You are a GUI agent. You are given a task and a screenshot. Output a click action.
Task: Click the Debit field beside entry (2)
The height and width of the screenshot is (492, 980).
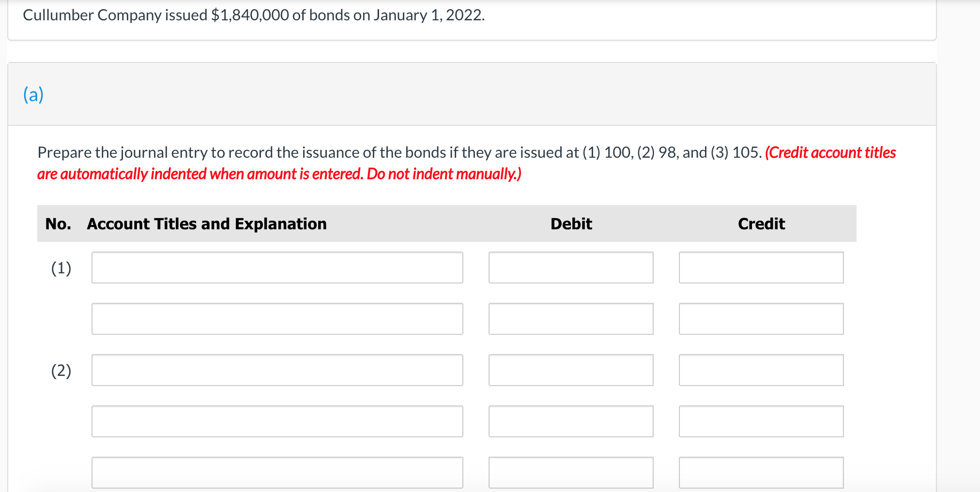[x=570, y=370]
